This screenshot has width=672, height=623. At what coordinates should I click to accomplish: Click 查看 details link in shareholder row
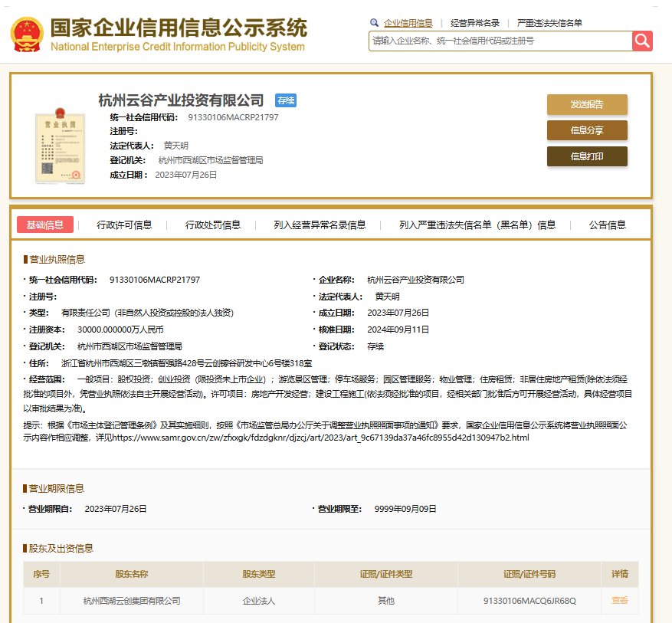point(619,601)
